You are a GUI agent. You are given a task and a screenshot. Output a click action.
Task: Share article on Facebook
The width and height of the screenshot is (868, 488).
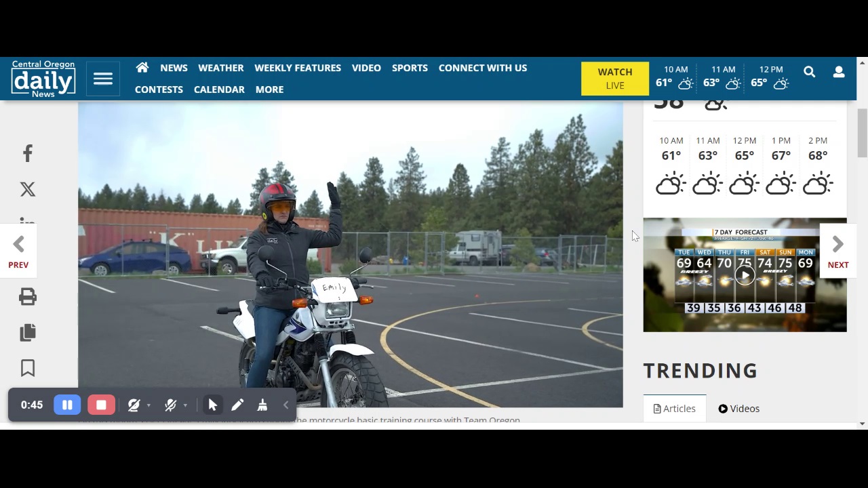[28, 153]
